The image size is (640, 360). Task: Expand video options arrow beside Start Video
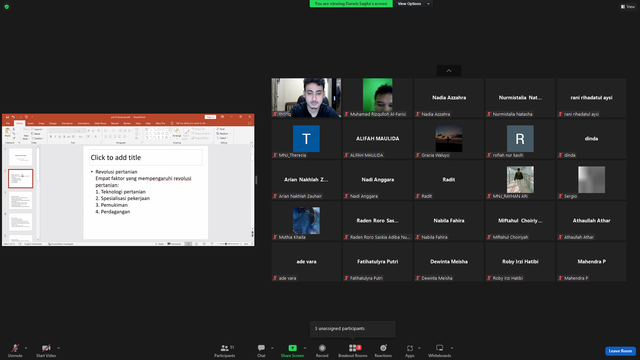(x=58, y=348)
